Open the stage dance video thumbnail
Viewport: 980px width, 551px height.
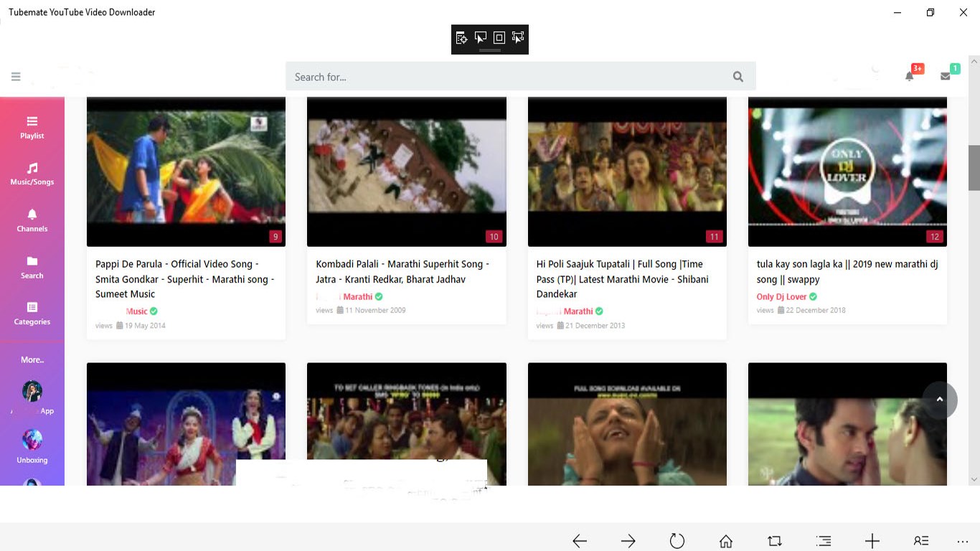186,424
